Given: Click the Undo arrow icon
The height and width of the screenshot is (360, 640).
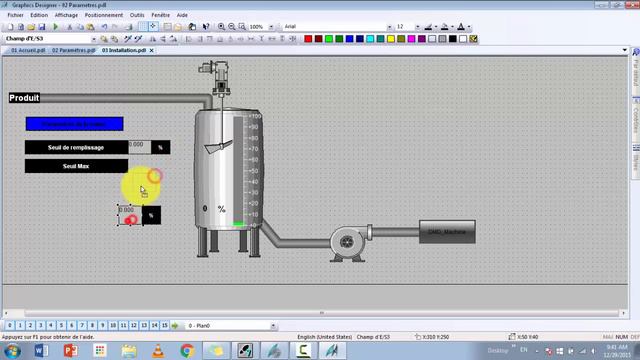Looking at the screenshot, I should (104, 27).
